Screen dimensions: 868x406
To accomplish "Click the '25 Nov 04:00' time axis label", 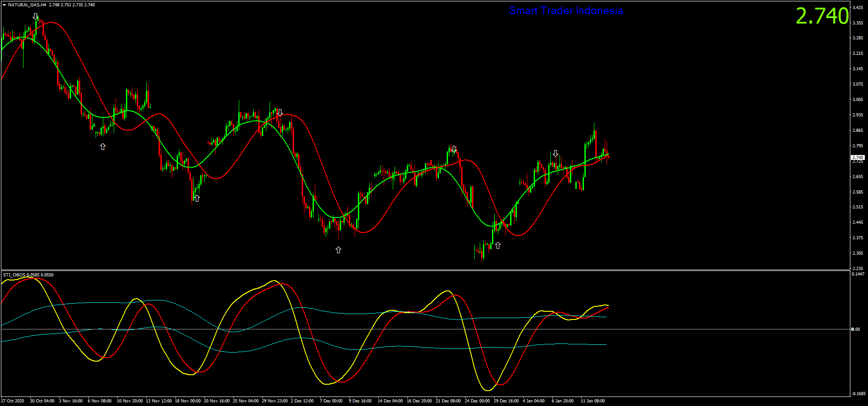I will coord(246,401).
